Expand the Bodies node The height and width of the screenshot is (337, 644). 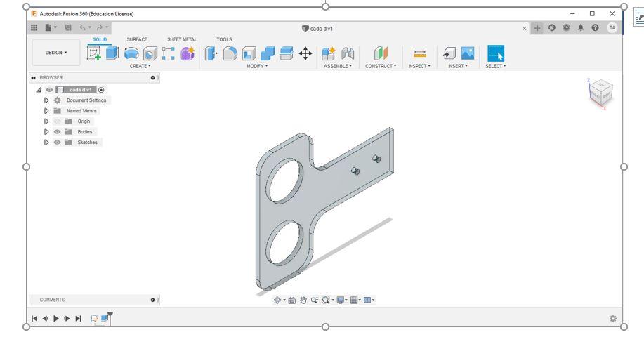[x=46, y=132]
